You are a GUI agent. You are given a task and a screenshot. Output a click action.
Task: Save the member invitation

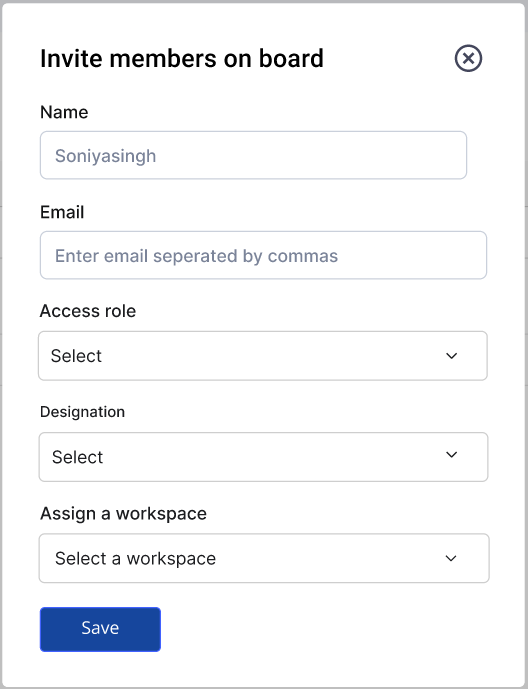click(x=100, y=629)
